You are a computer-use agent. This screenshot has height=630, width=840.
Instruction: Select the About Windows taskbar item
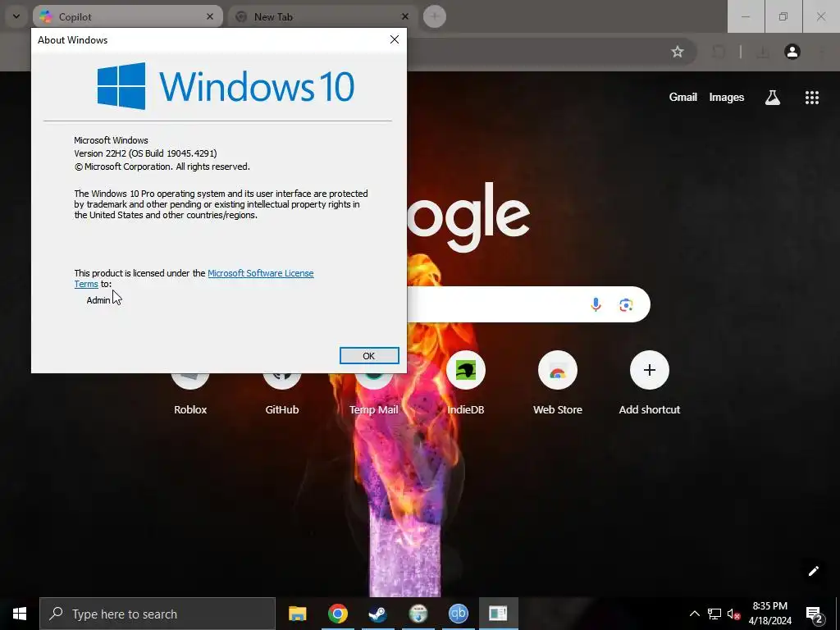498,614
